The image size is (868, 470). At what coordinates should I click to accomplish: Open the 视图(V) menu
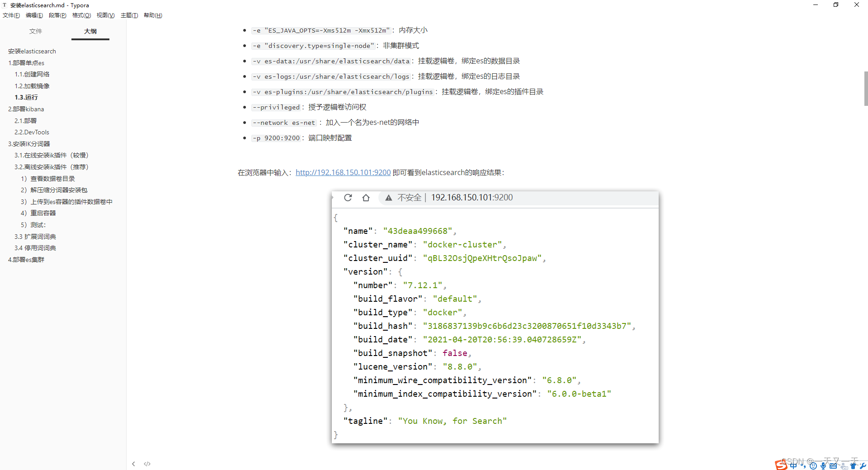(x=105, y=15)
